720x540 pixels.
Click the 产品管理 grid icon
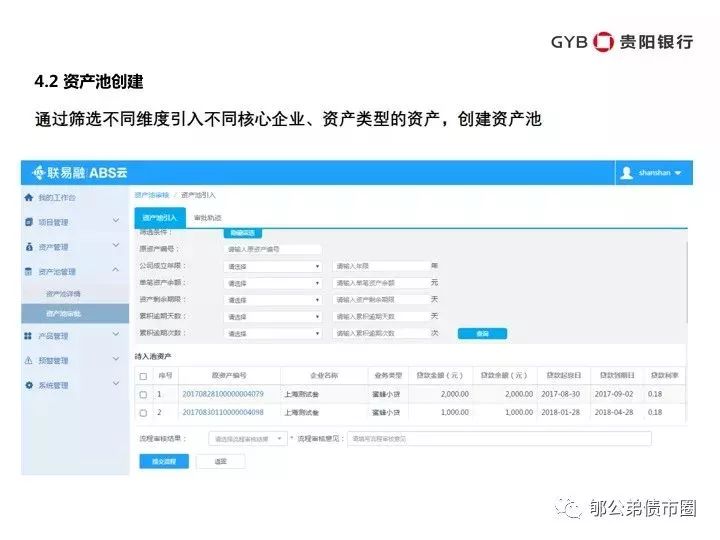click(x=29, y=336)
